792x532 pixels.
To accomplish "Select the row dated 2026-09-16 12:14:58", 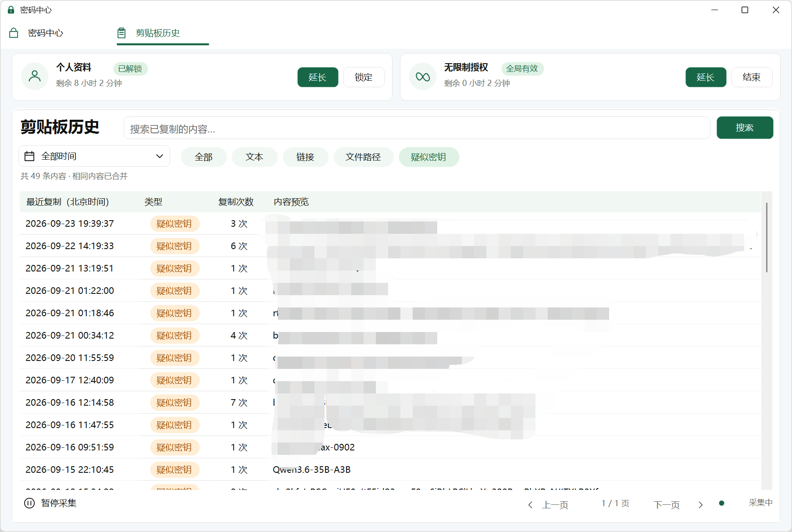I will pyautogui.click(x=390, y=403).
